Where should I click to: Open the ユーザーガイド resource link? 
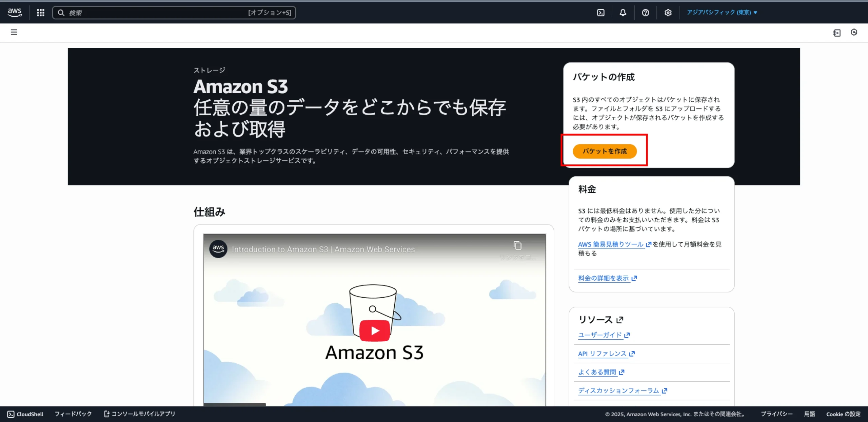[600, 335]
